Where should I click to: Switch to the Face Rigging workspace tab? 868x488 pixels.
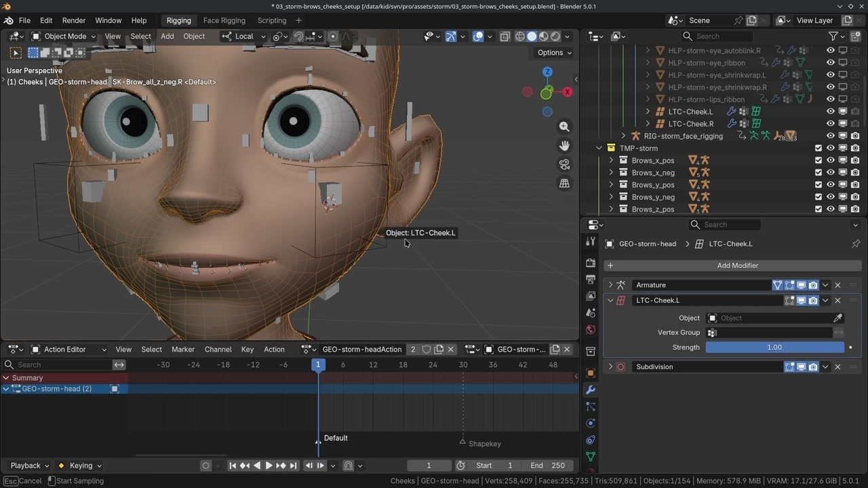(224, 20)
